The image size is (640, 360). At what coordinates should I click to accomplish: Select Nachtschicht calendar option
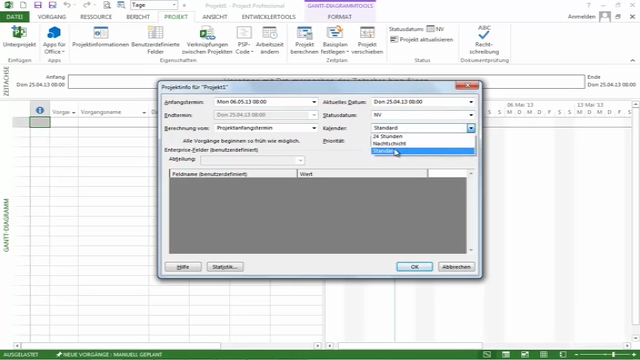point(423,144)
